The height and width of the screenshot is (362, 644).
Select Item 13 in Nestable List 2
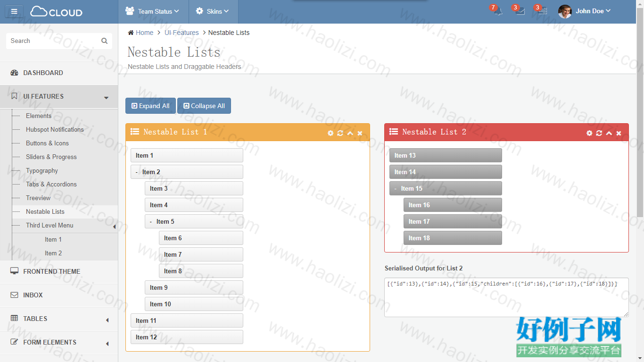point(446,155)
